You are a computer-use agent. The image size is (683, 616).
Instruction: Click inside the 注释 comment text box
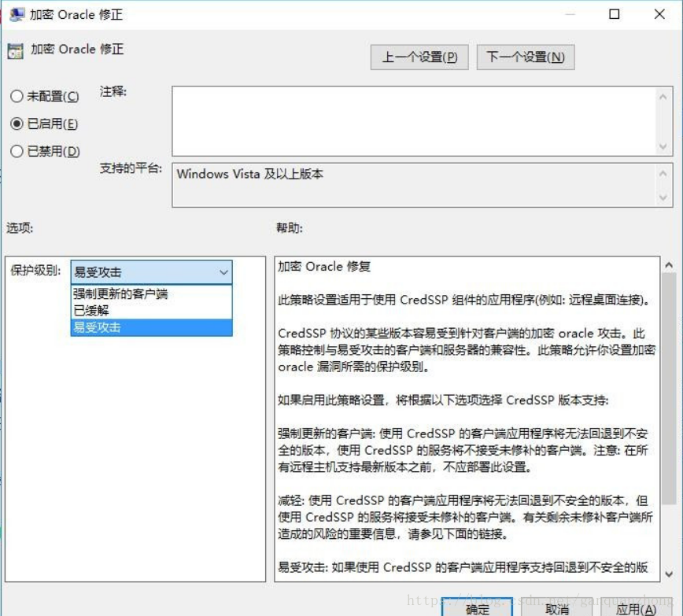(414, 121)
